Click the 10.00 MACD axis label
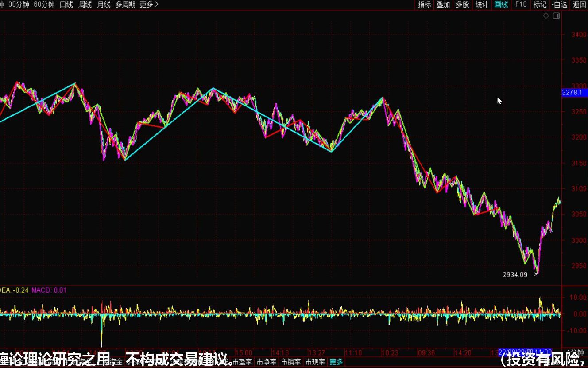588x368 pixels. point(577,297)
